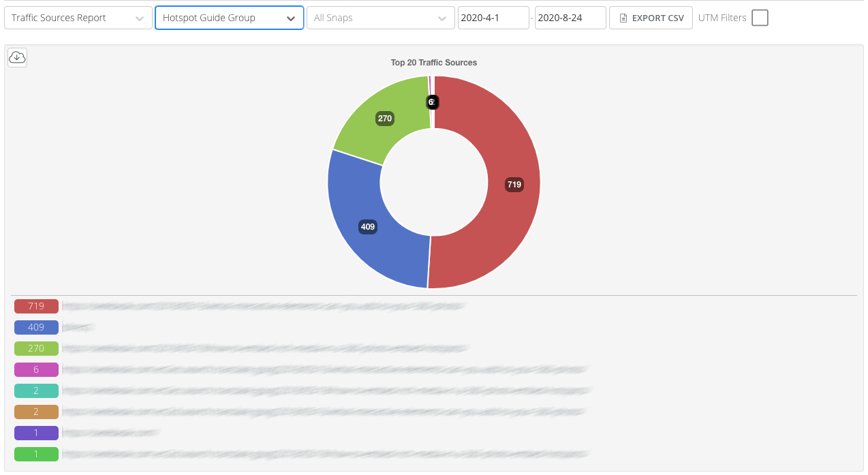Toggle the light green 270 legend swatch
The image size is (868, 475).
36,348
